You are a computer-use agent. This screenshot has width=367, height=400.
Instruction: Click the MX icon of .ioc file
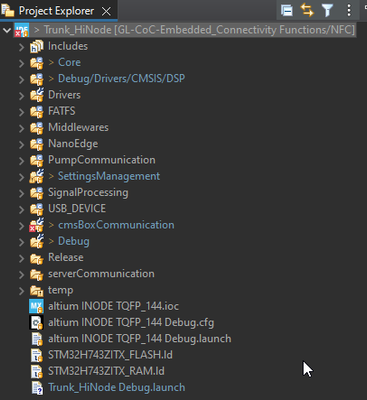(x=36, y=306)
